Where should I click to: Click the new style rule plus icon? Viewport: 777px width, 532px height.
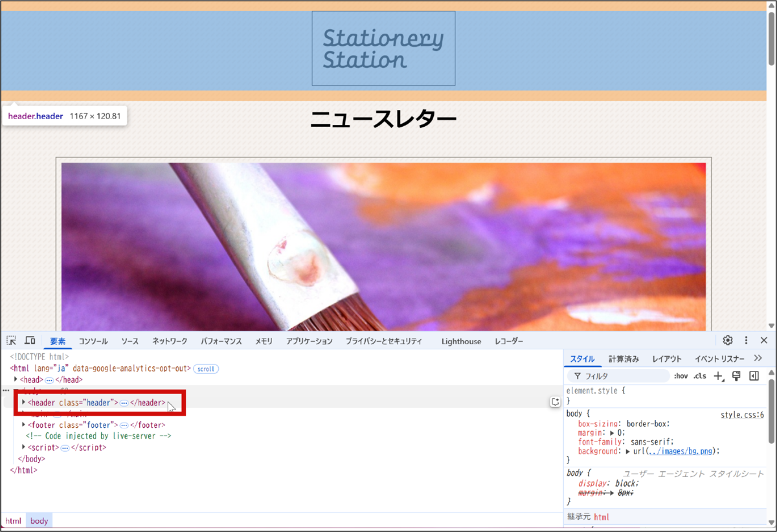point(717,375)
